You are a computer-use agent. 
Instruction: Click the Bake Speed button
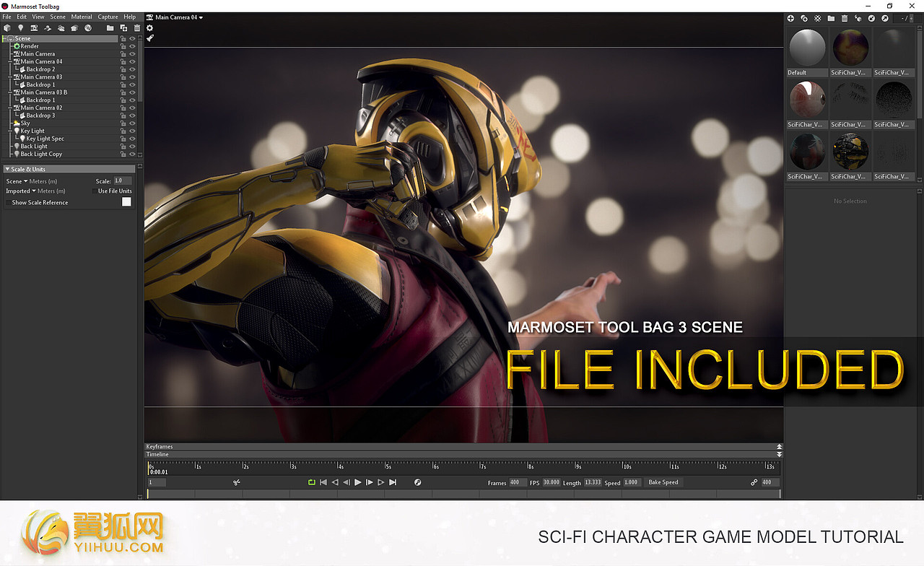(x=663, y=482)
